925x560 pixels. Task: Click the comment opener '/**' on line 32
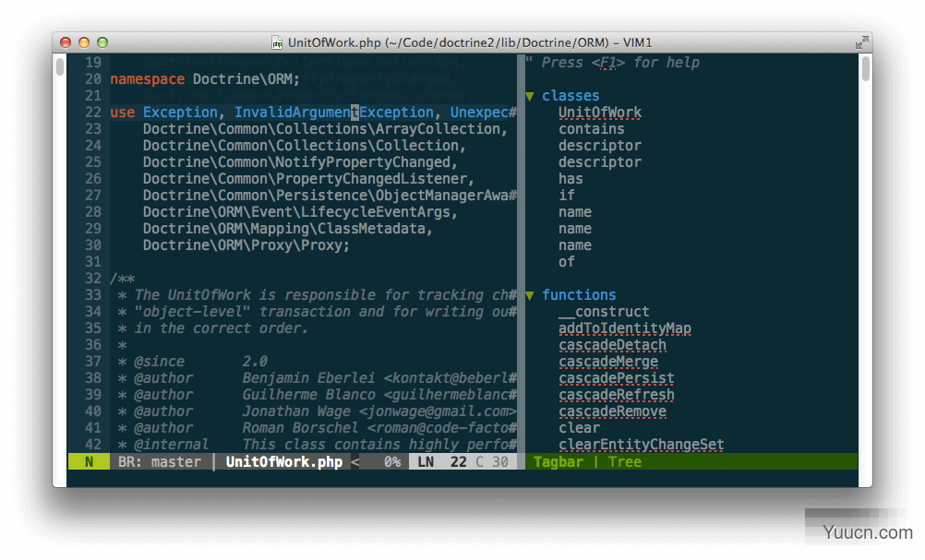[123, 279]
